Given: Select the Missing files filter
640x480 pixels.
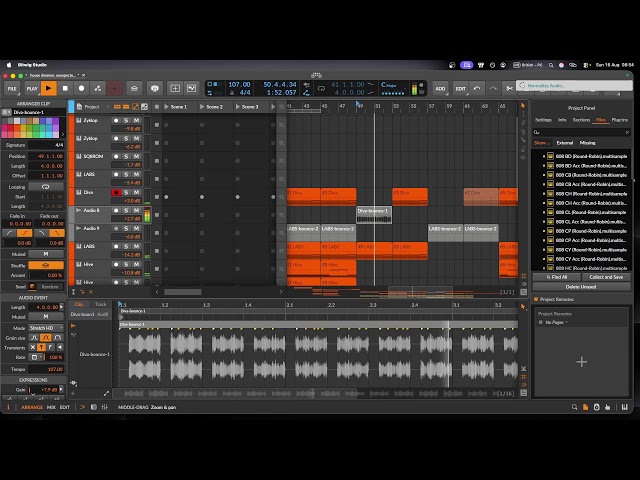Looking at the screenshot, I should pyautogui.click(x=587, y=143).
